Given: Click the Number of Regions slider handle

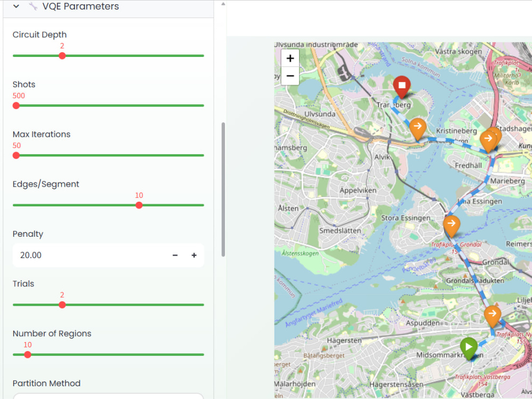Looking at the screenshot, I should click(x=28, y=354).
